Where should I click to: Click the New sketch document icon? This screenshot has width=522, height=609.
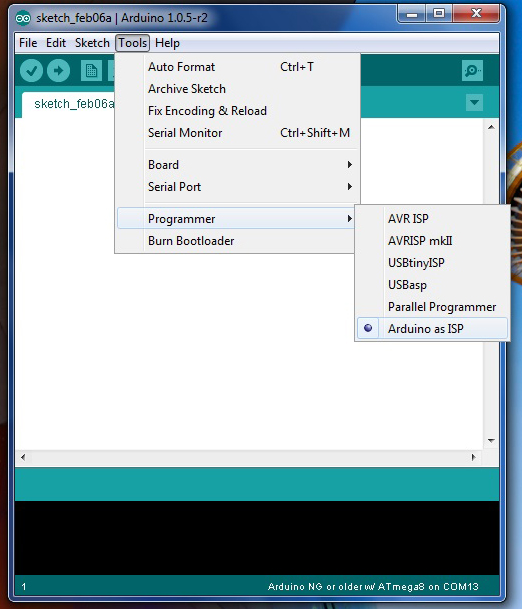(91, 71)
